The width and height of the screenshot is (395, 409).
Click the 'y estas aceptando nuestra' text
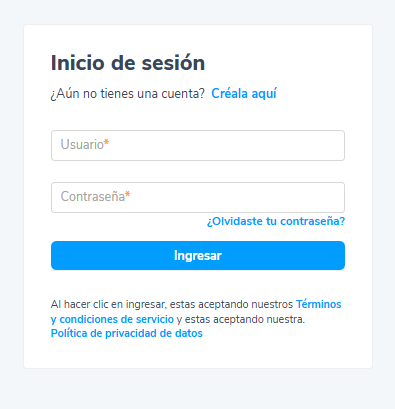(241, 319)
